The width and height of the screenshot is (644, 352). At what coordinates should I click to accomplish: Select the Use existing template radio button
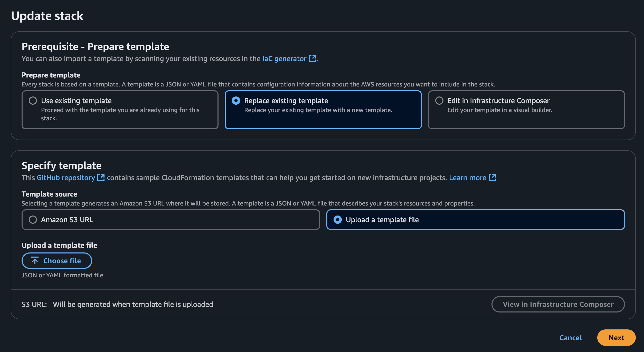[32, 100]
